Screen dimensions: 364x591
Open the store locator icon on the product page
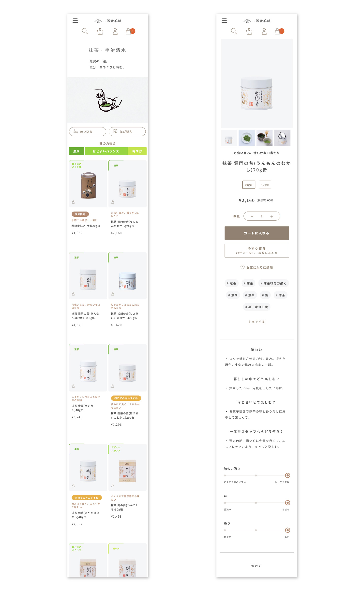249,31
